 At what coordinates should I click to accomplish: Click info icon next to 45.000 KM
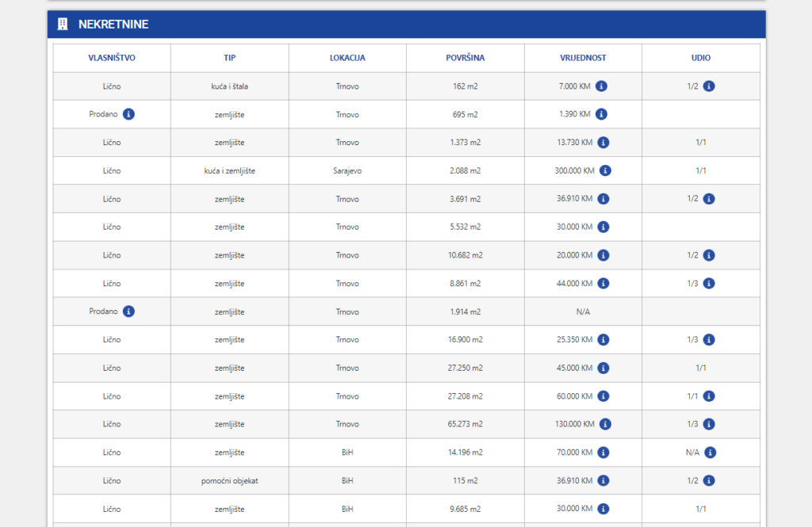[x=603, y=368]
